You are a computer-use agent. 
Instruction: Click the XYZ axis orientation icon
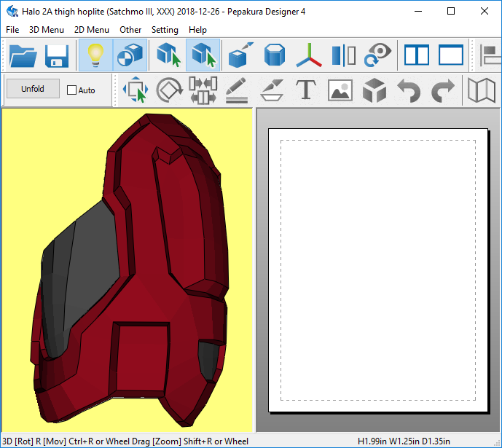pos(310,56)
